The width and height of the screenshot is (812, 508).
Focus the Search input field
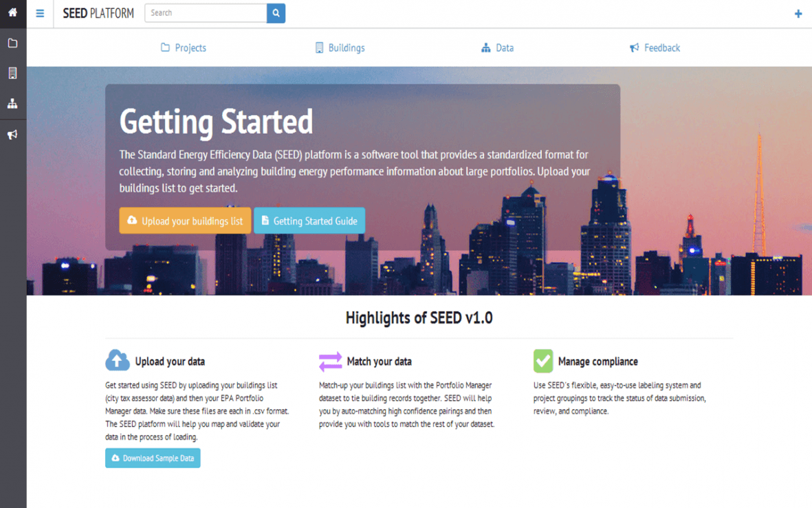[205, 13]
